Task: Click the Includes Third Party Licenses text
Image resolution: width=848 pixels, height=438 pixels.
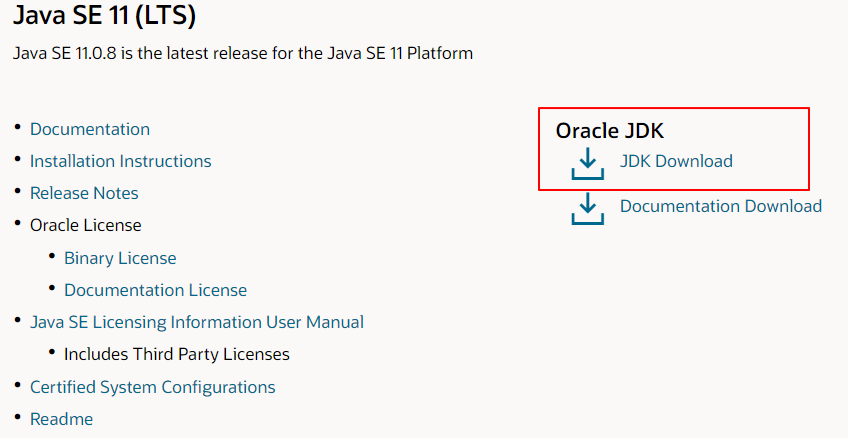Action: click(177, 354)
